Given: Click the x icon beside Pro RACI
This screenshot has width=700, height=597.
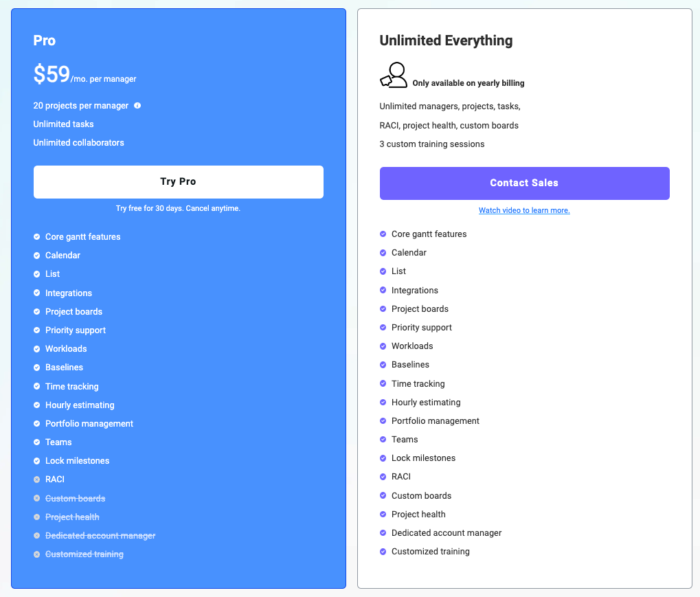Looking at the screenshot, I should pos(37,480).
